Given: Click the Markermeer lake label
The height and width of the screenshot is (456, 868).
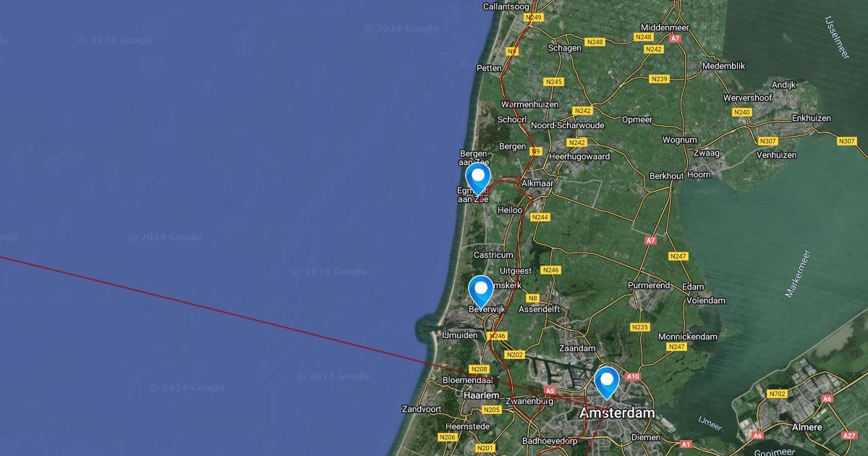Looking at the screenshot, I should pyautogui.click(x=797, y=274).
